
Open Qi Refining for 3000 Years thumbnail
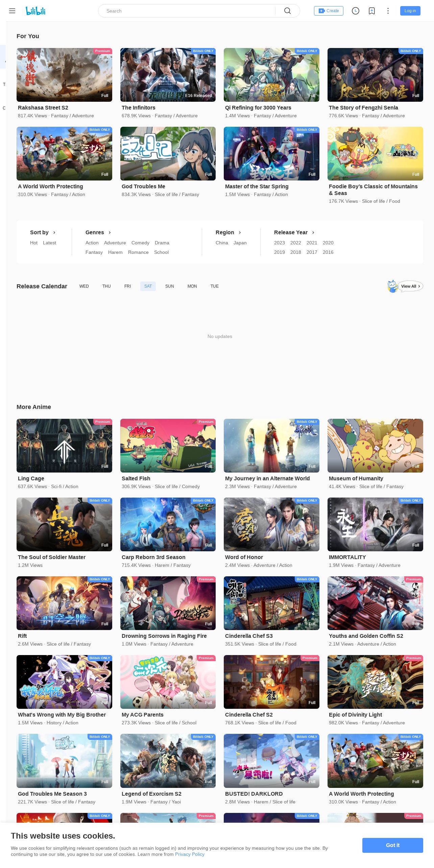point(271,75)
